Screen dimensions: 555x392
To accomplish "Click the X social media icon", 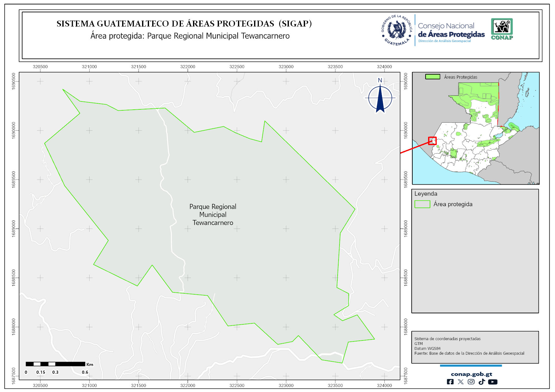I will click(460, 382).
